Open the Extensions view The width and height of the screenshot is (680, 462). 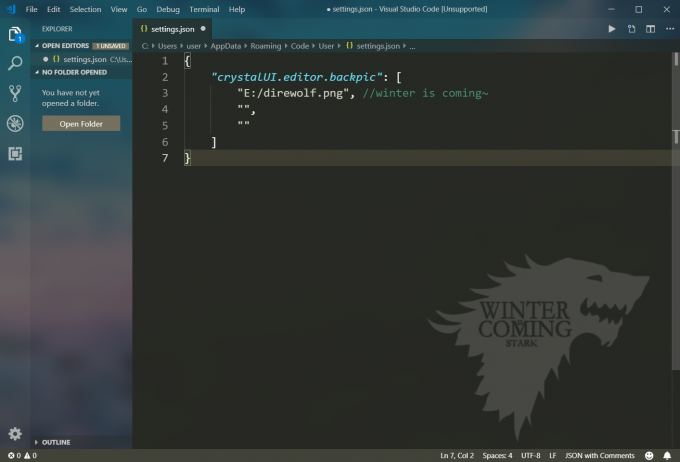tap(15, 154)
